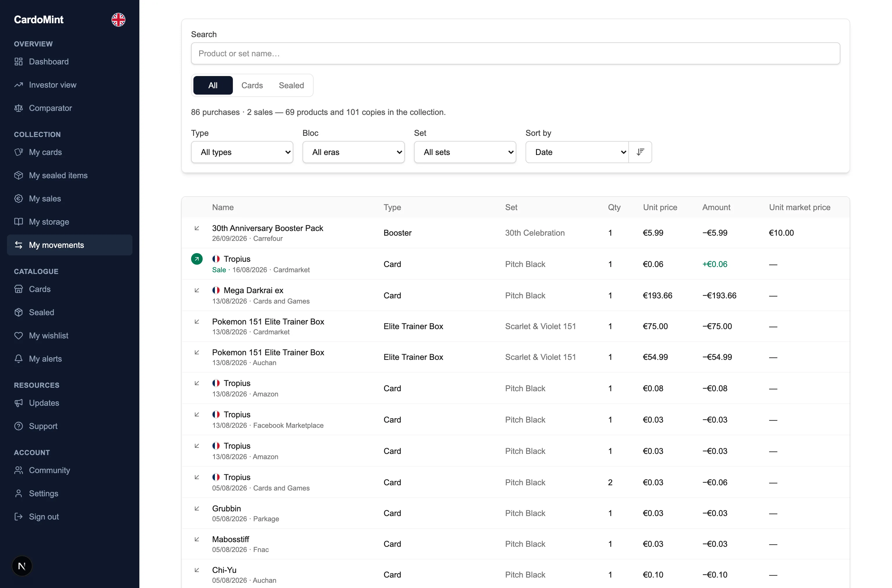Click the My storage book icon

pos(18,222)
